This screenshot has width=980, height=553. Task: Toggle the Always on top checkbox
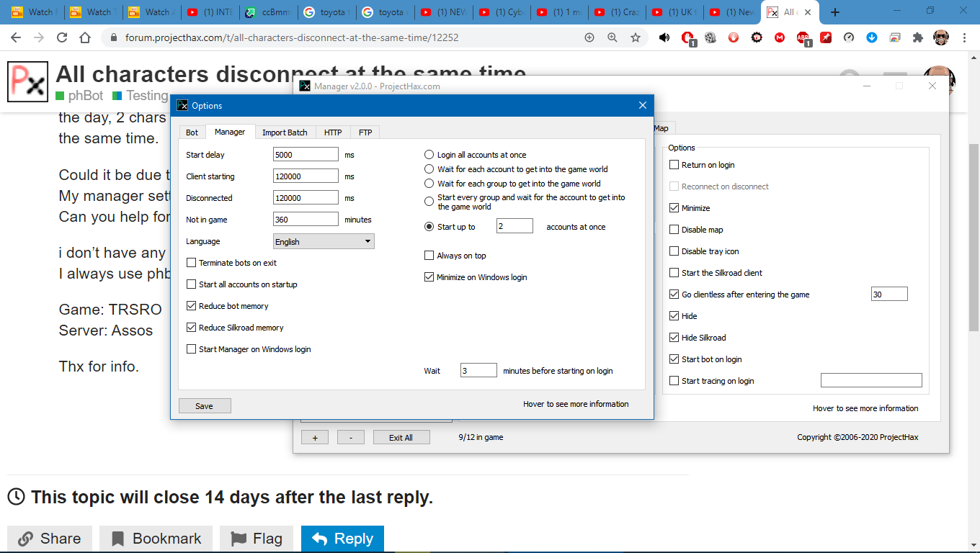tap(429, 256)
